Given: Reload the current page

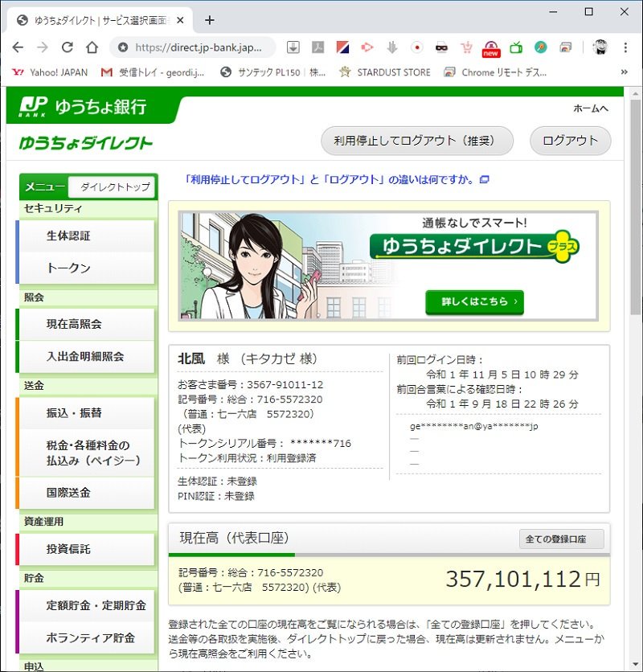Looking at the screenshot, I should click(x=68, y=47).
